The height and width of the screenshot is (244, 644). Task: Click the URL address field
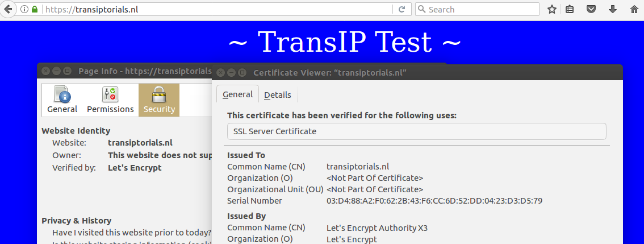click(218, 9)
